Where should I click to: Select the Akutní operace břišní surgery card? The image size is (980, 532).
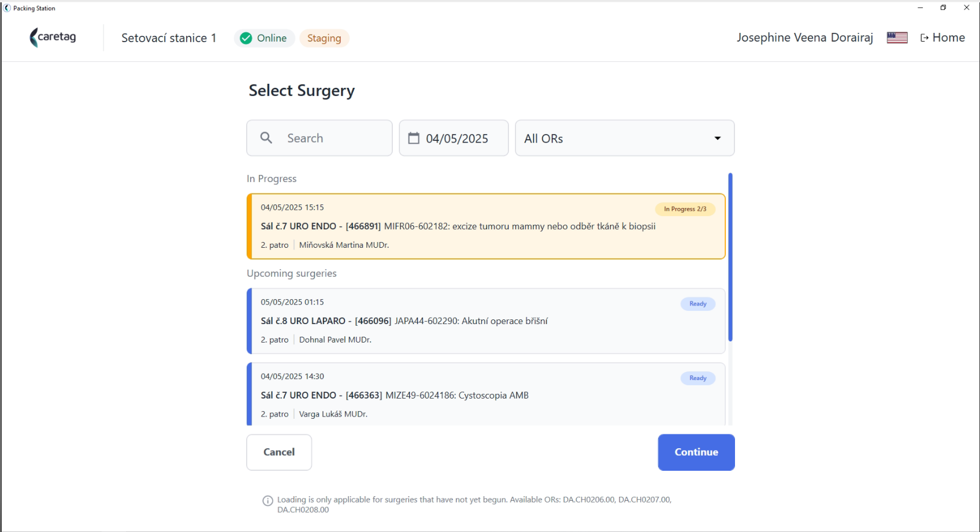pos(486,321)
